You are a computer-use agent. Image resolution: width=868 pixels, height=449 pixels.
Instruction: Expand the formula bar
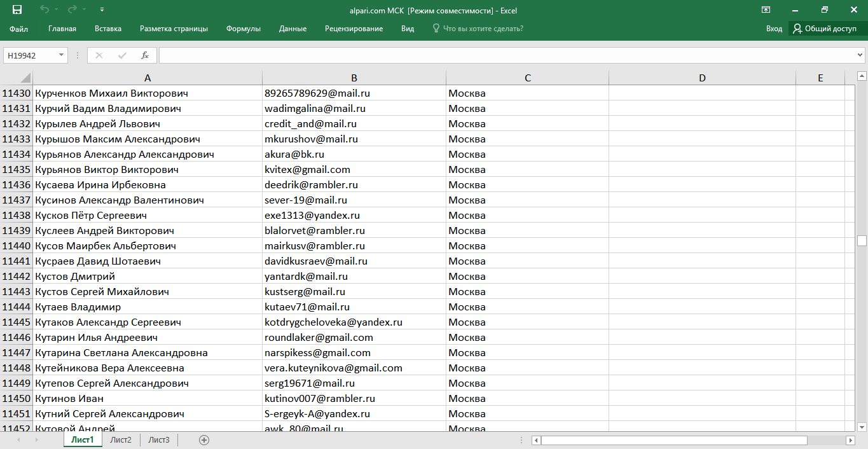click(860, 55)
